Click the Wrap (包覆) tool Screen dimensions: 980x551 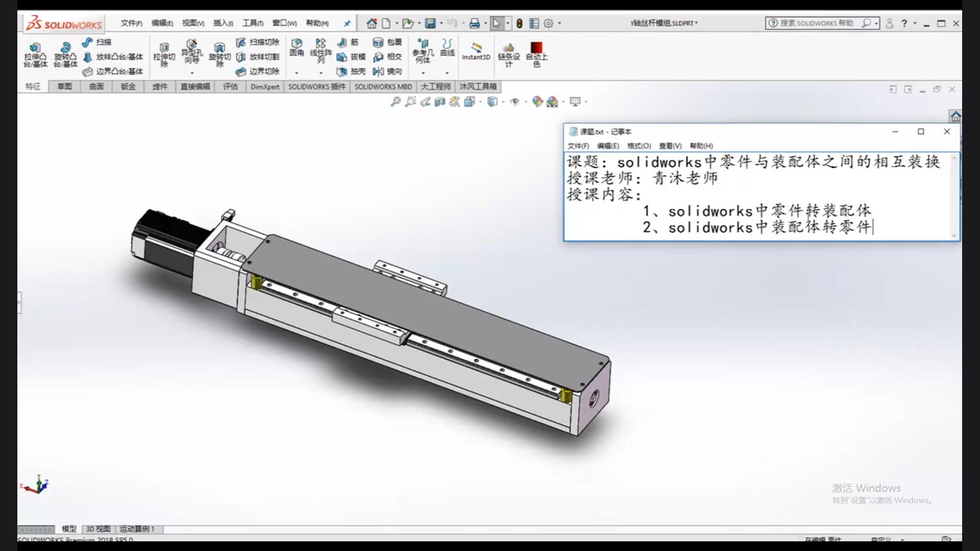(x=387, y=42)
